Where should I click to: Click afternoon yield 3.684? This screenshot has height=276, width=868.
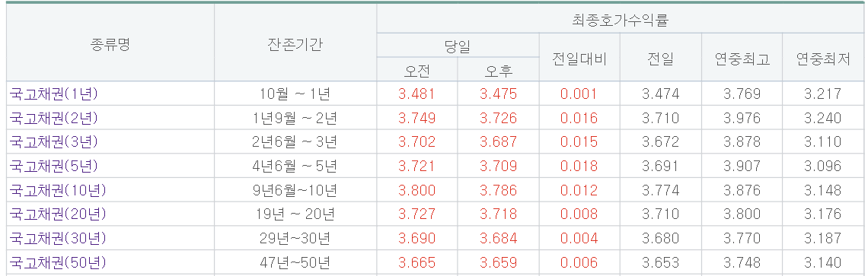pyautogui.click(x=498, y=238)
